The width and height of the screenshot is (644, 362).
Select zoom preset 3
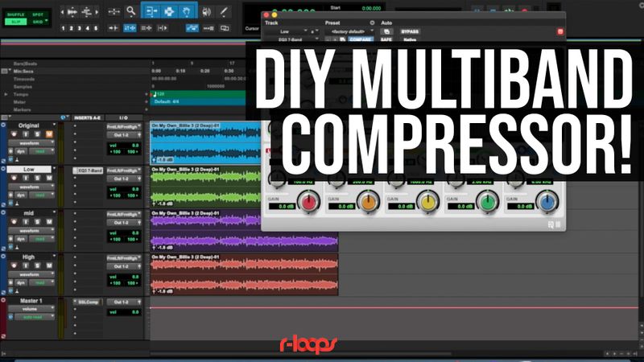pos(79,28)
